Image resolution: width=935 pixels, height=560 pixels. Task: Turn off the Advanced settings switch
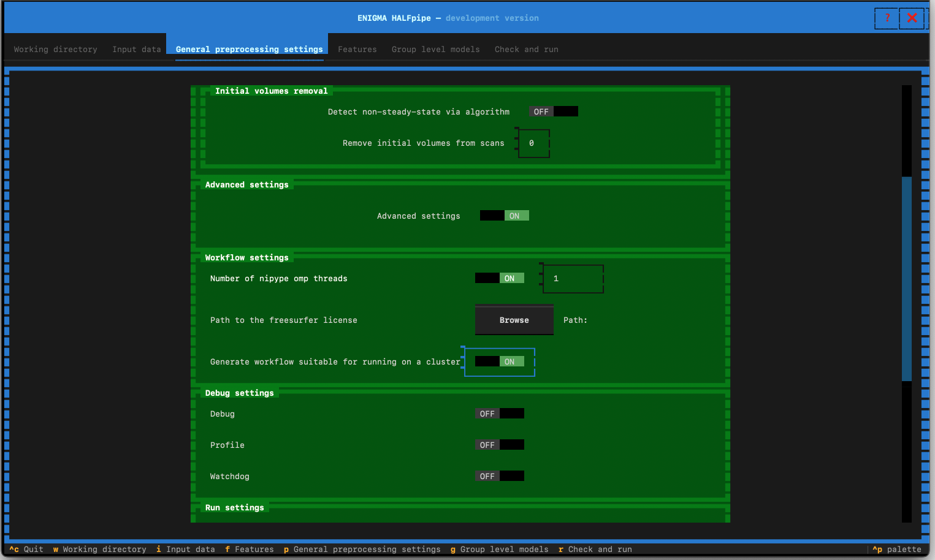click(505, 216)
